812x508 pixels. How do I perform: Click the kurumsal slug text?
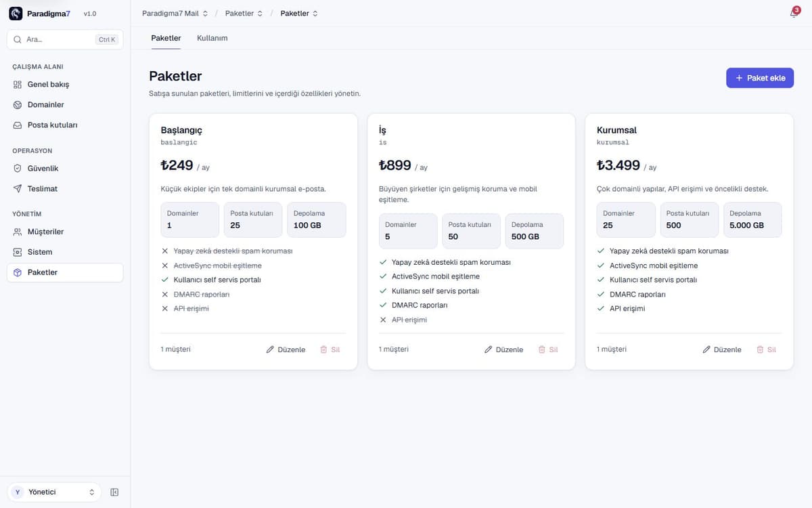click(613, 143)
